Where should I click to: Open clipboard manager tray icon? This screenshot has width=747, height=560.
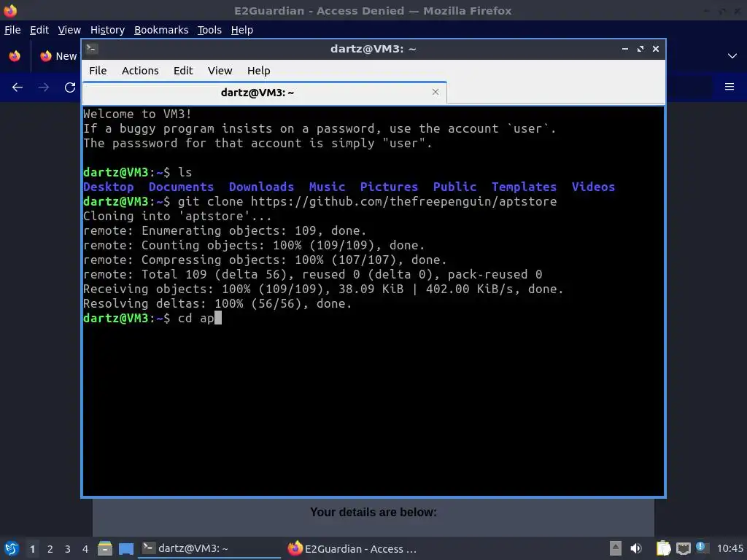coord(663,548)
